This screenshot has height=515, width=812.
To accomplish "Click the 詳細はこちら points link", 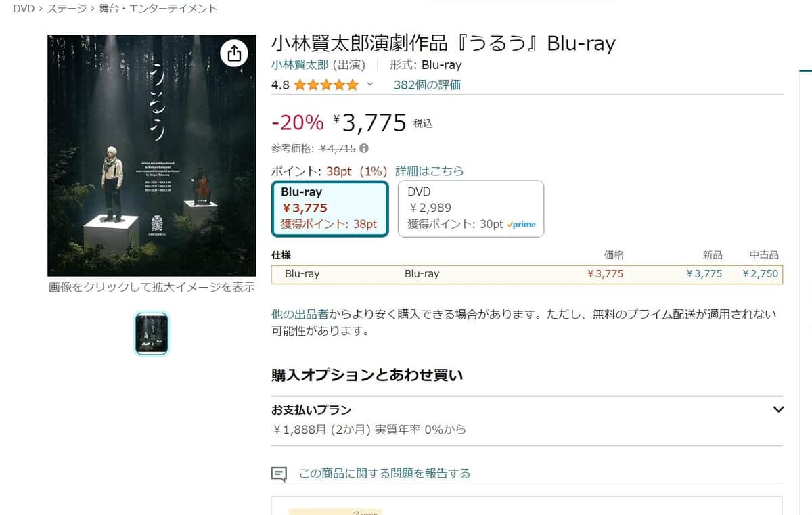I will point(430,171).
